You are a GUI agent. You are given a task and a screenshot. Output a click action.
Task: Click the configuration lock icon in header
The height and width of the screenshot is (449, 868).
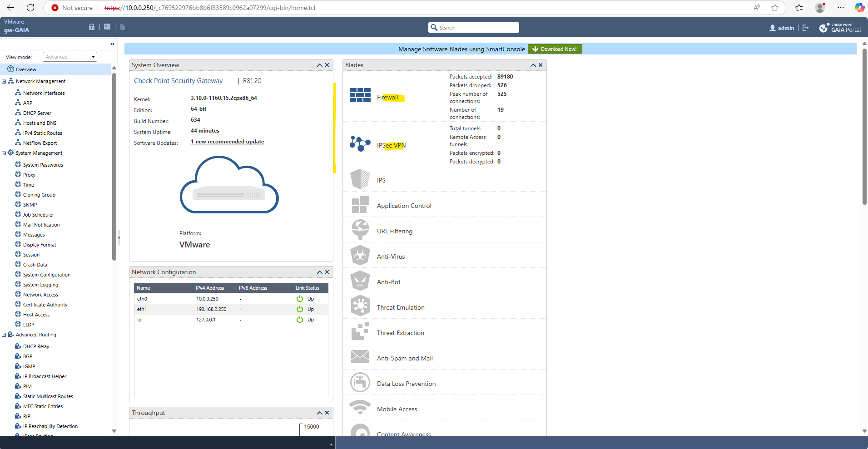92,27
